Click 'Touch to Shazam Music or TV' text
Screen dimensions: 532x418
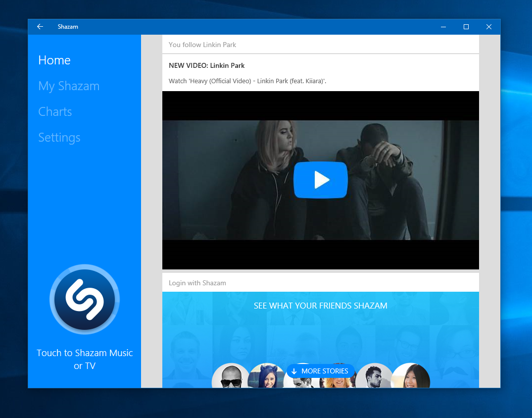85,359
